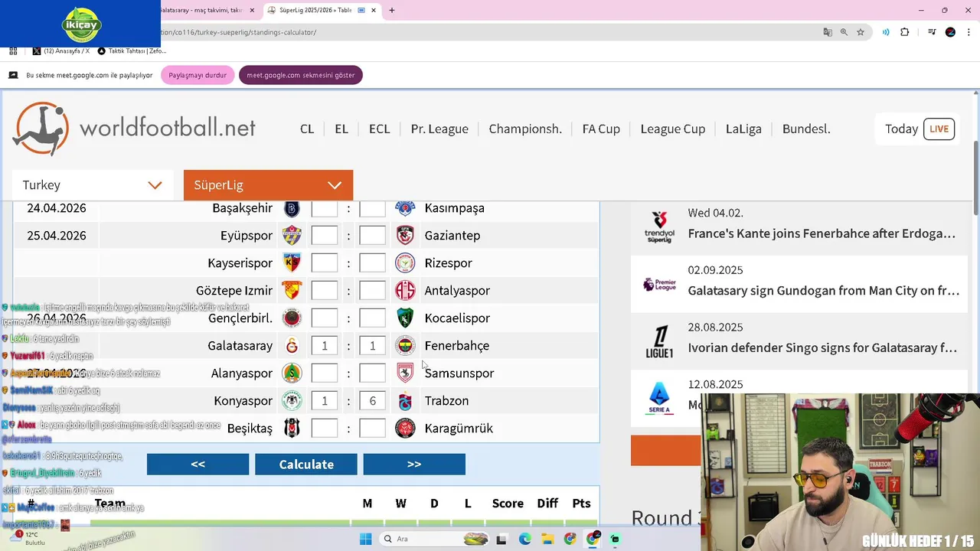Click the Windows Start button

(366, 539)
